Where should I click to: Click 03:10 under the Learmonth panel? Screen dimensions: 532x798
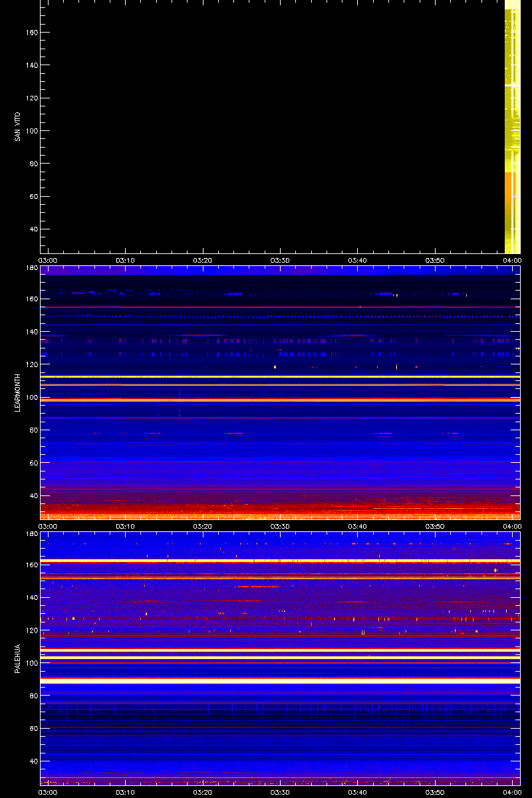pos(126,526)
